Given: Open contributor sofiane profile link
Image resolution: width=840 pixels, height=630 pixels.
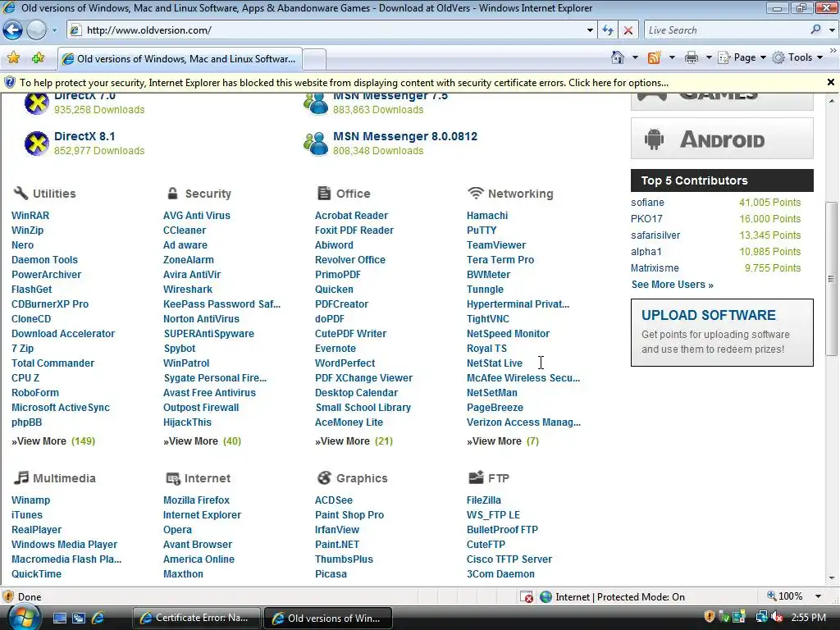Looking at the screenshot, I should click(x=647, y=203).
